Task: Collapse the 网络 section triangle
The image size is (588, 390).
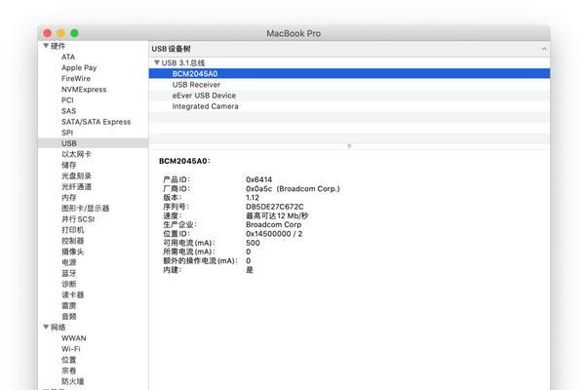Action: [x=46, y=327]
